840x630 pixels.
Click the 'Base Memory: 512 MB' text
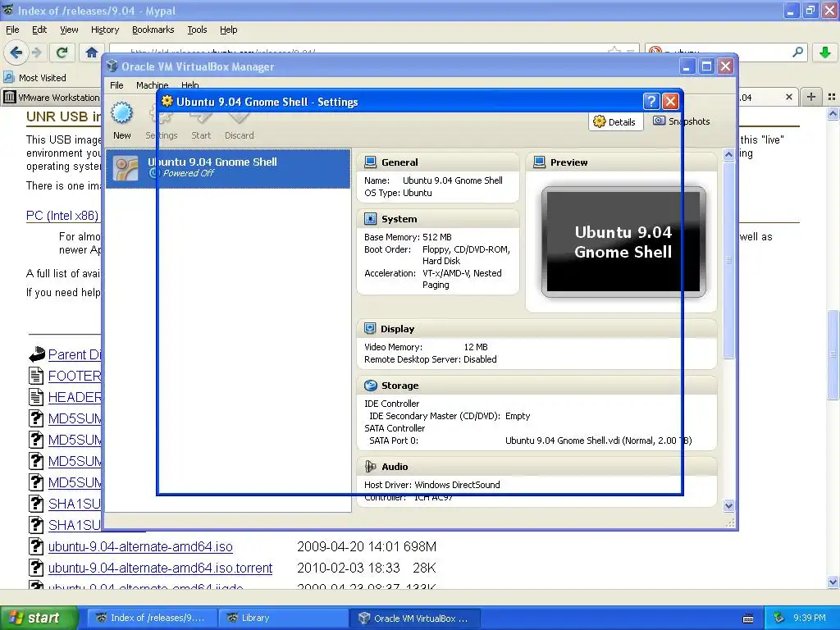point(408,237)
